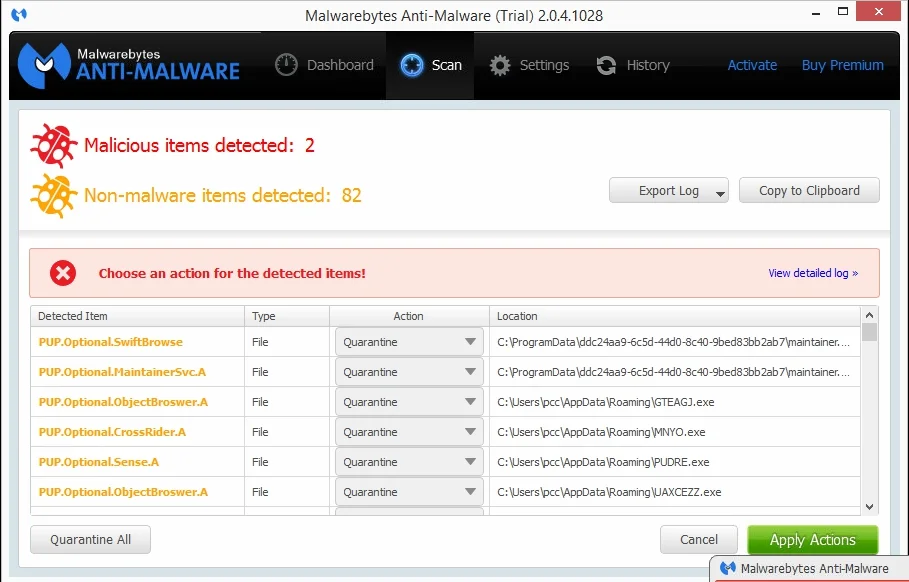Click the History refresh icon

[606, 65]
